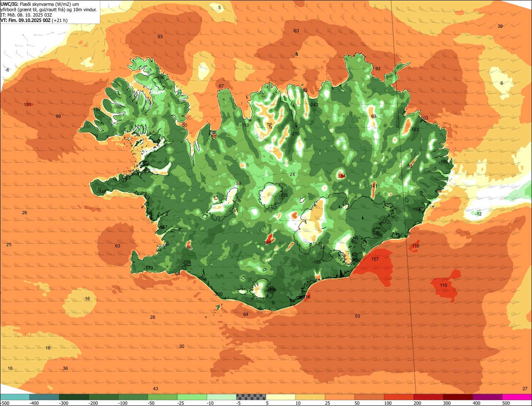This screenshot has width=532, height=406.
Task: Select the legend swatch between -25 and -10
Action: pyautogui.click(x=192, y=397)
